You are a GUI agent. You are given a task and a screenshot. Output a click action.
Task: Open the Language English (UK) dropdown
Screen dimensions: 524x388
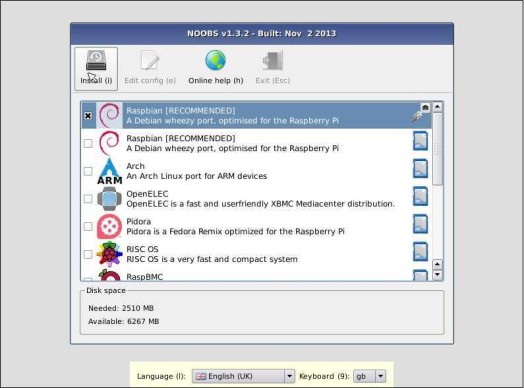click(x=243, y=376)
